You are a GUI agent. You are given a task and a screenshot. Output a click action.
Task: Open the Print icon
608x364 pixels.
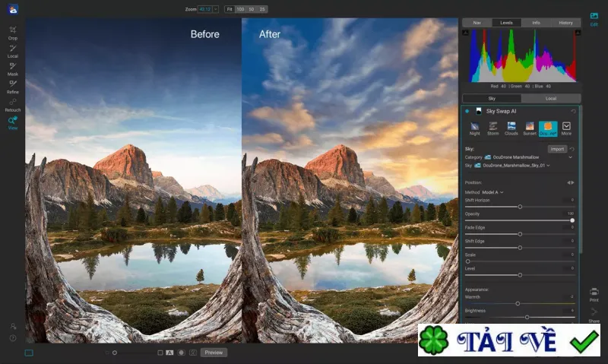594,294
